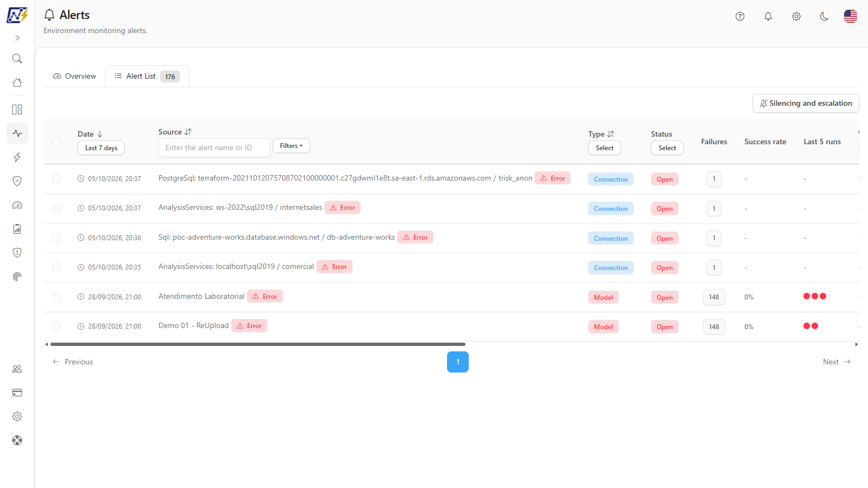The image size is (868, 488).
Task: Click failures count 1 in PostgreSql row
Action: [x=714, y=179]
